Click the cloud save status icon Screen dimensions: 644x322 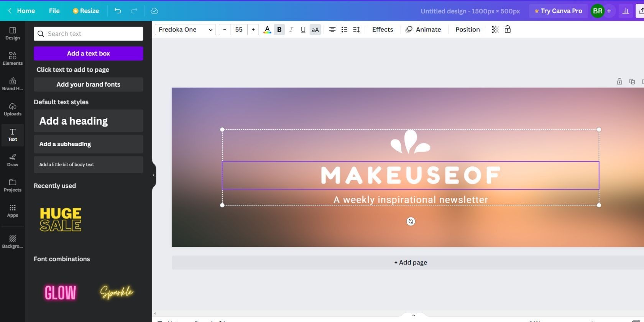154,11
